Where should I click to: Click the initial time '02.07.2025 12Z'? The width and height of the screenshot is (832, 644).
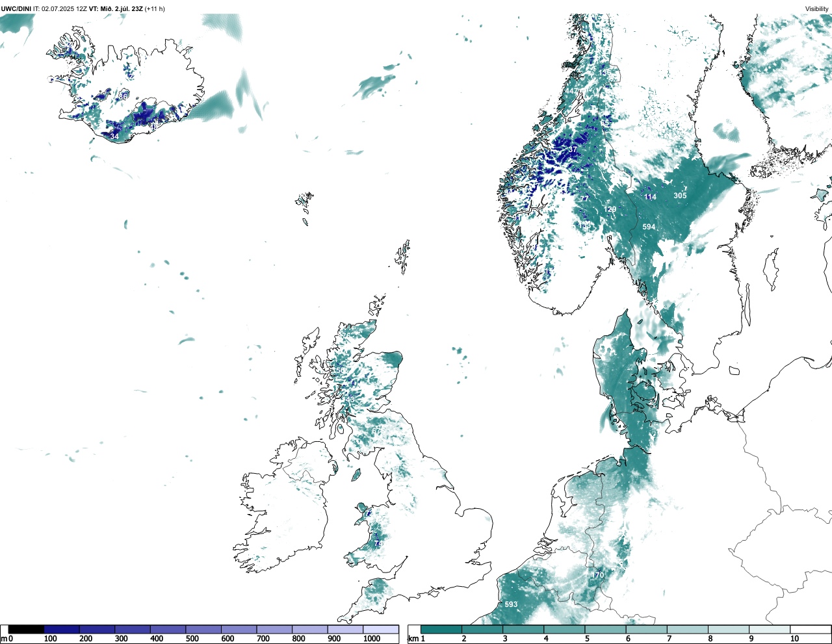click(64, 8)
